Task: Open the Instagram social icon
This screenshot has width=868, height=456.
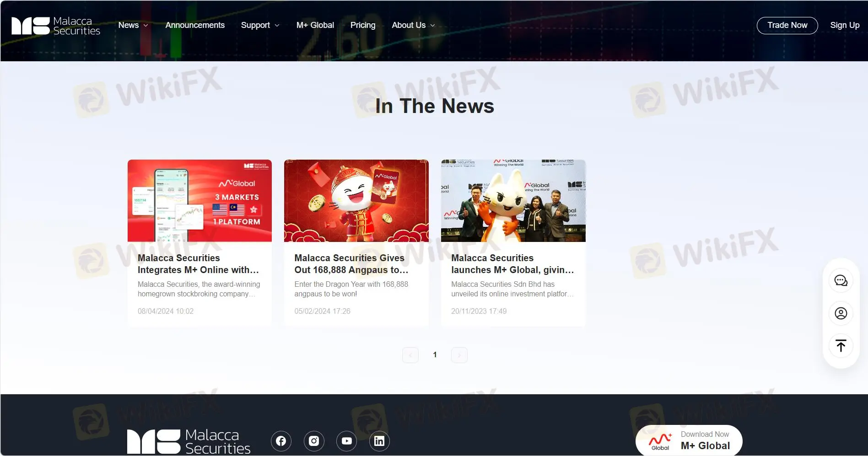Action: pos(314,441)
